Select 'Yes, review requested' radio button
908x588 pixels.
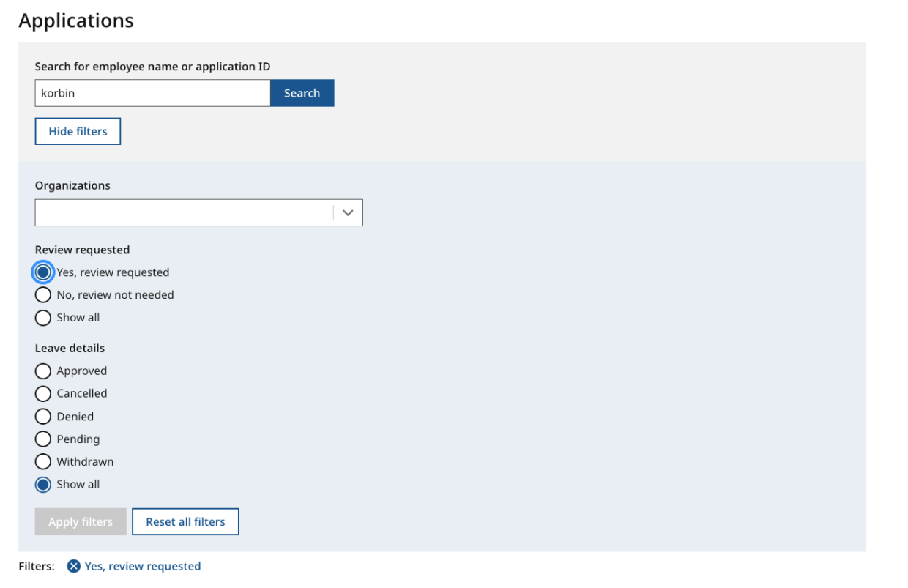click(x=43, y=272)
